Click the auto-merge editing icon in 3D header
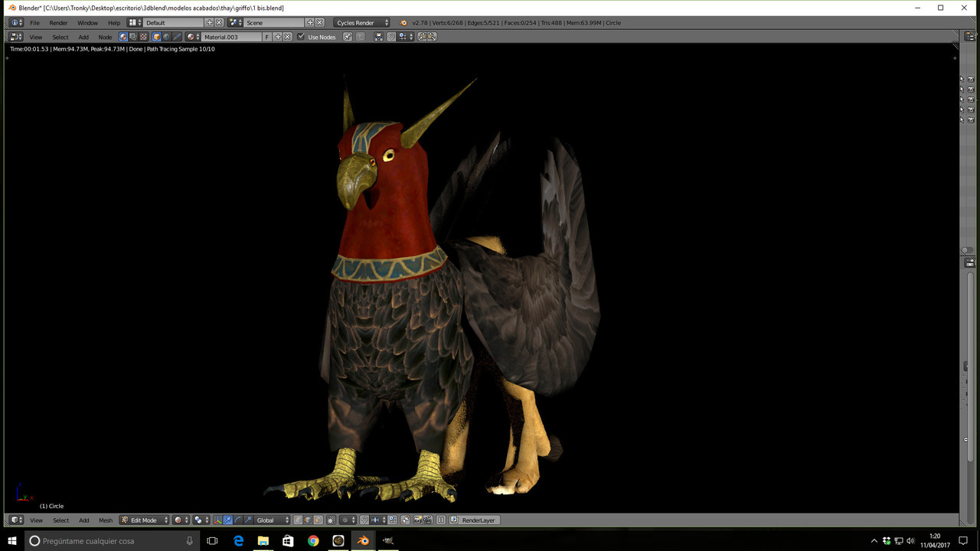This screenshot has height=551, width=980. (405, 520)
